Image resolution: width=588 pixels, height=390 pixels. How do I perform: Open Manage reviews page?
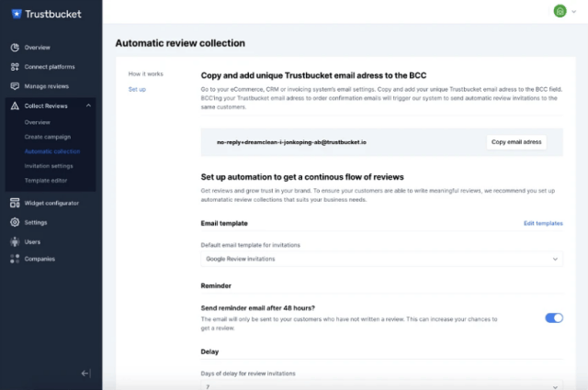(47, 86)
